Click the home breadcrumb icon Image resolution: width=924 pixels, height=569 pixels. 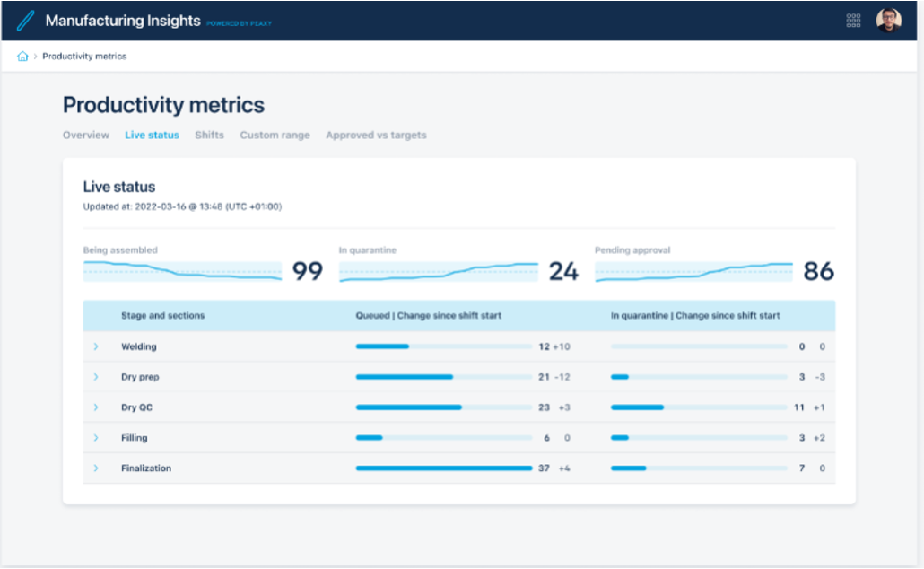pyautogui.click(x=22, y=57)
